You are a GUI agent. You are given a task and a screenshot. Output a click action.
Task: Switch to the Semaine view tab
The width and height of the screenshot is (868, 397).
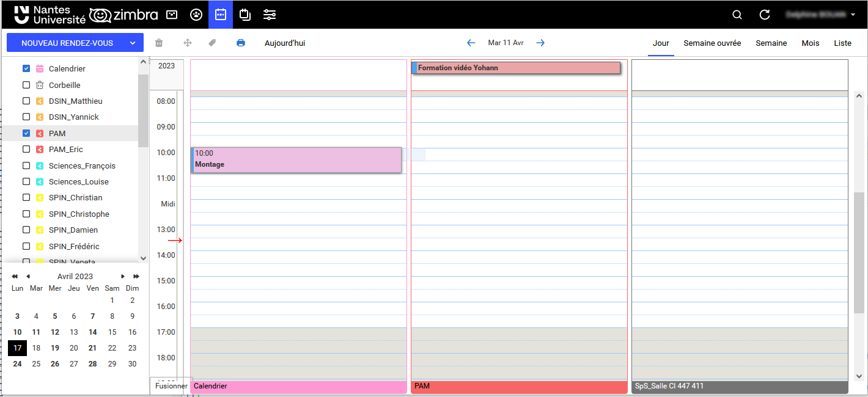[x=771, y=43]
